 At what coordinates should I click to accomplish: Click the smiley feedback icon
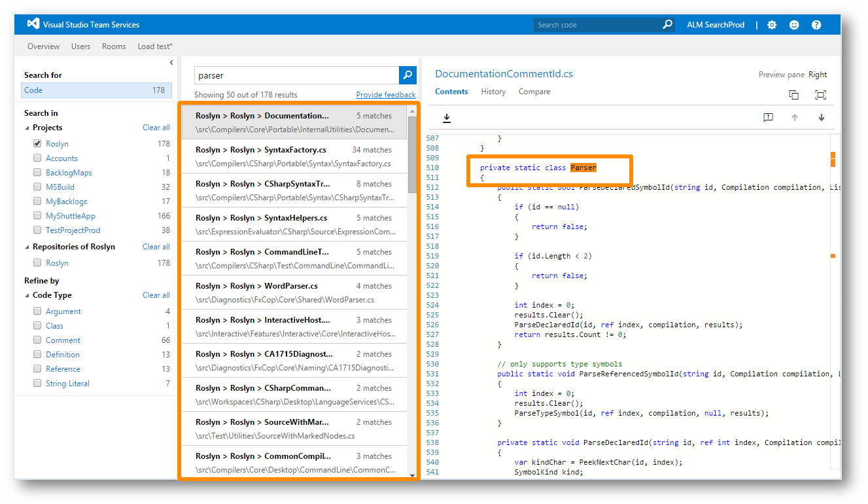[794, 25]
